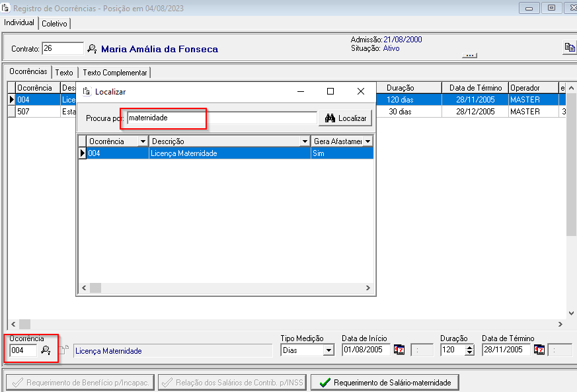Expand the Tipo Medição dropdown
This screenshot has height=392, width=577.
[x=328, y=350]
